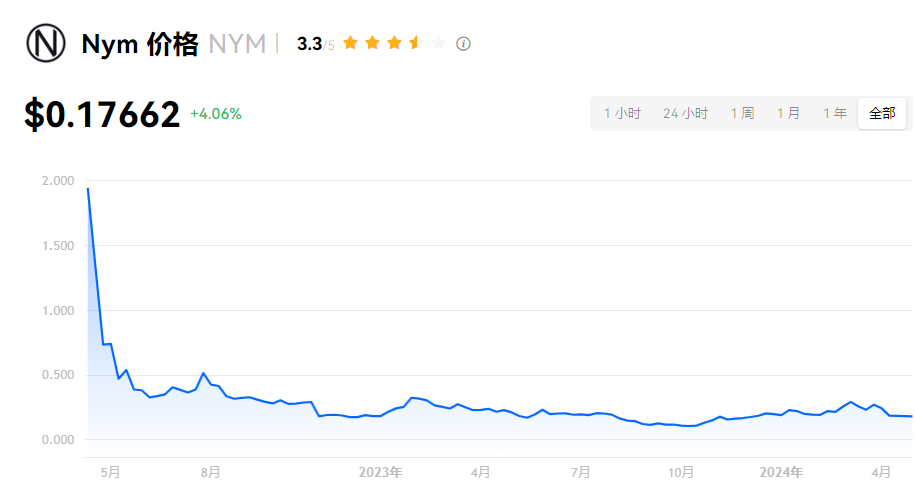Click the first orange rating star
This screenshot has height=495, width=915.
351,43
